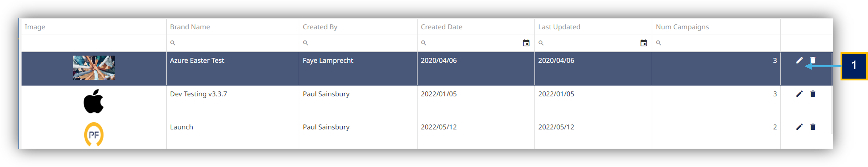Edit the Launch brand row
This screenshot has height=167, width=868.
pyautogui.click(x=799, y=127)
